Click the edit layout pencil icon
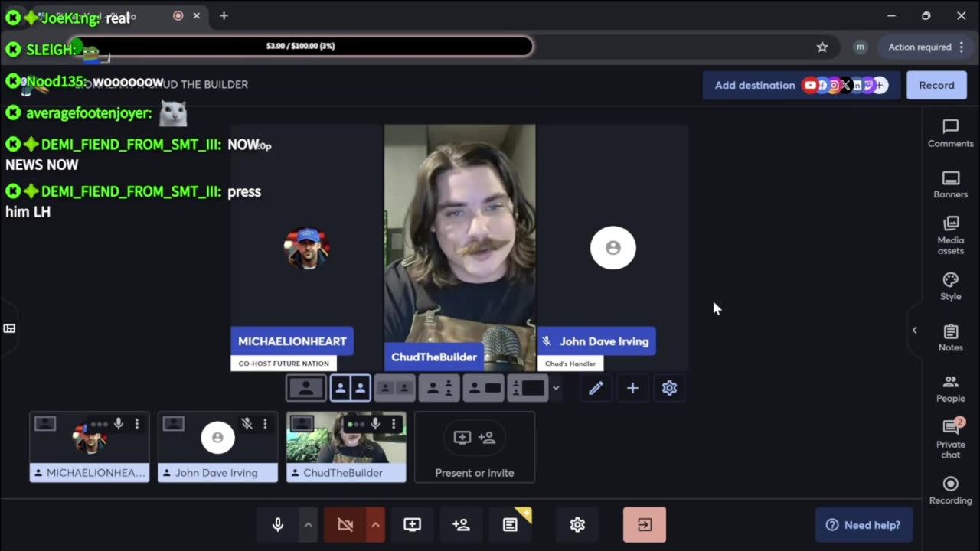This screenshot has width=980, height=551. [596, 388]
